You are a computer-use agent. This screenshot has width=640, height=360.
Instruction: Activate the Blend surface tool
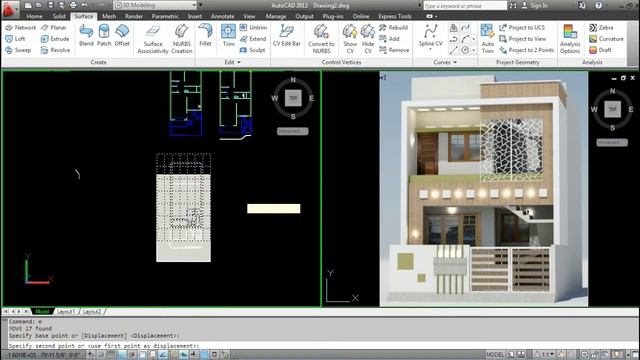[86, 35]
